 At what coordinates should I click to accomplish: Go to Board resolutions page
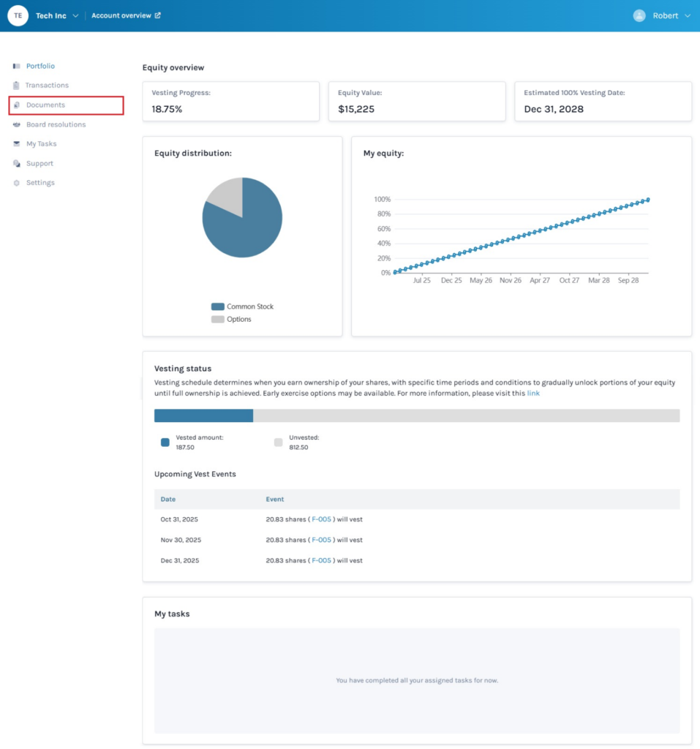point(56,124)
